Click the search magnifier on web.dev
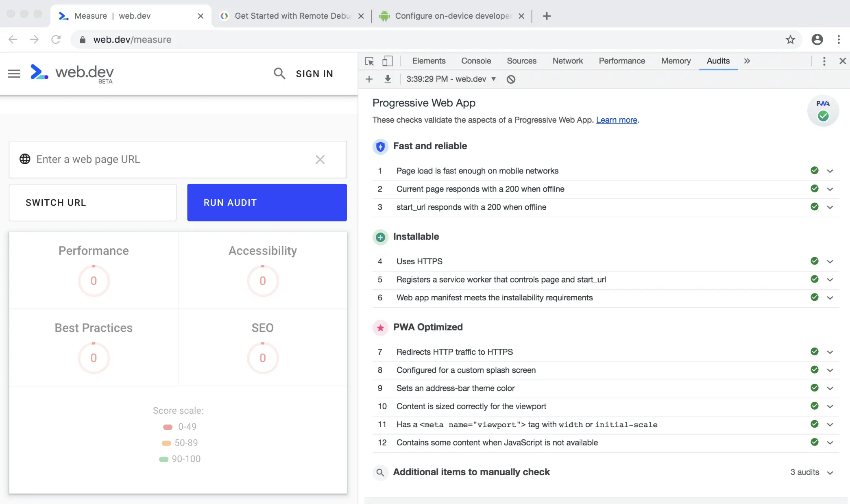This screenshot has height=504, width=850. [279, 74]
